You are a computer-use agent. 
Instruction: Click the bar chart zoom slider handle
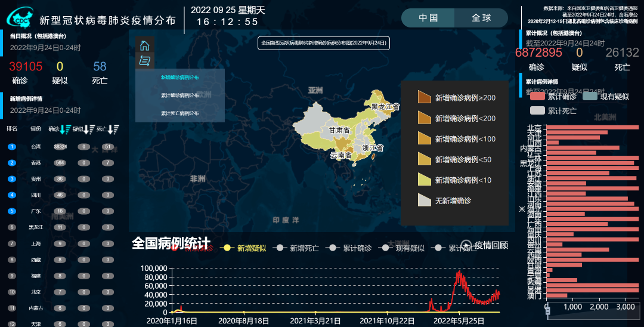pos(547,310)
